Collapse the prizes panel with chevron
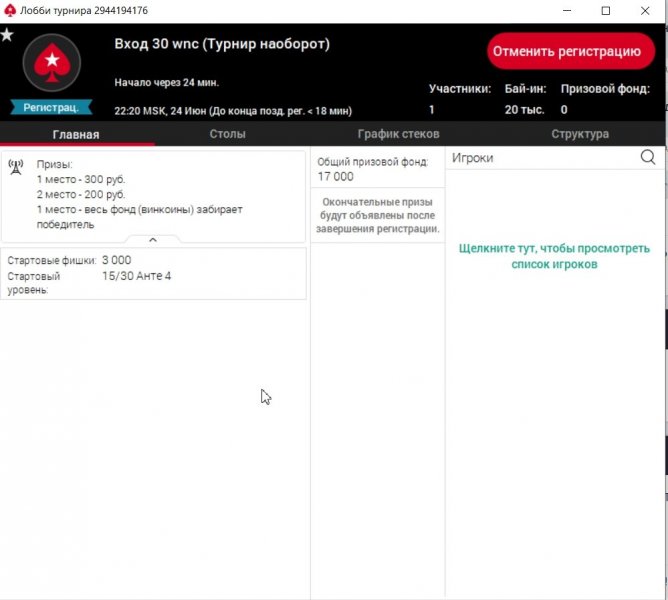The image size is (668, 600). pos(152,240)
